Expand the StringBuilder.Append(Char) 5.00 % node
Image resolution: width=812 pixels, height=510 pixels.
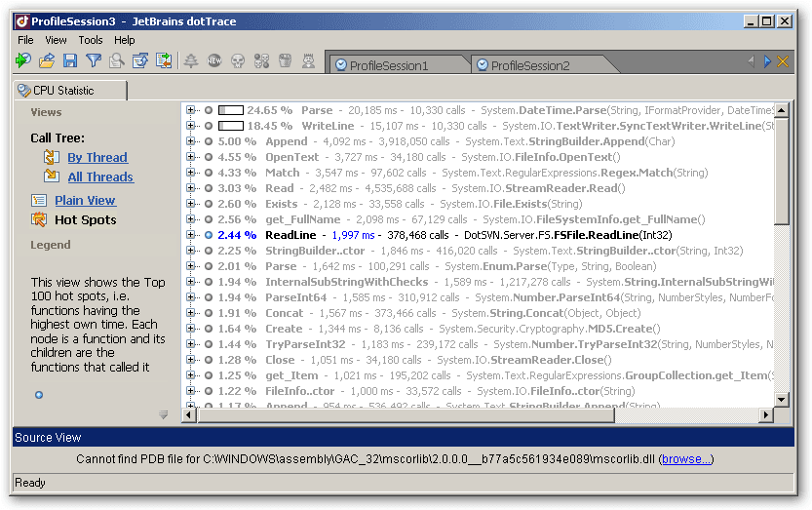click(x=191, y=141)
